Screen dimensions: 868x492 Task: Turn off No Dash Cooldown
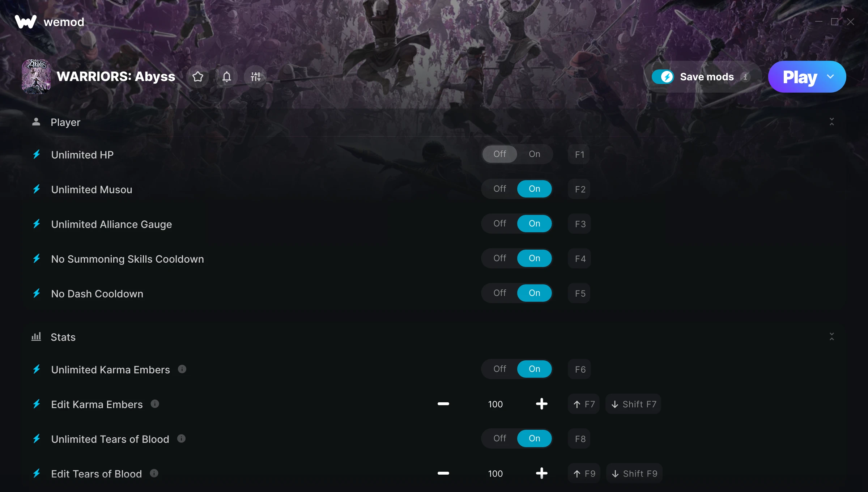[x=500, y=293]
